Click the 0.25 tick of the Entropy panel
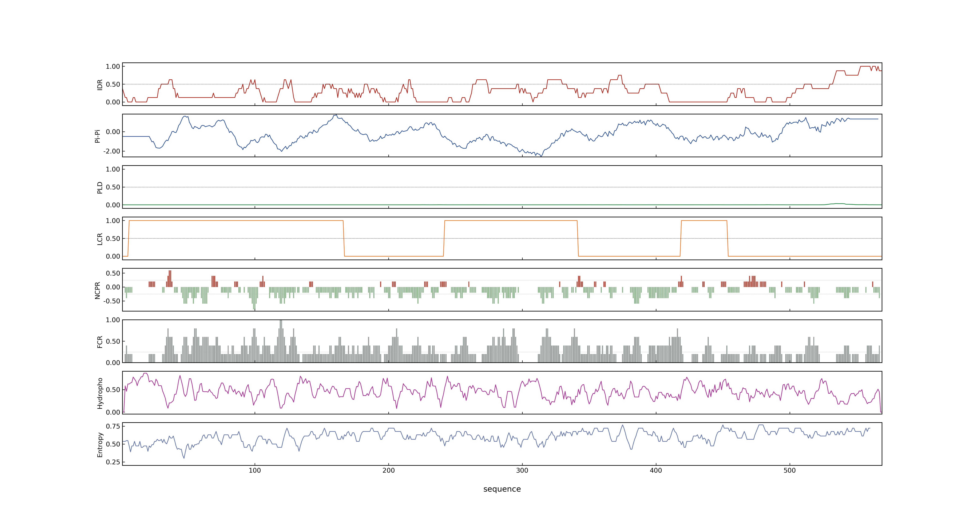 pyautogui.click(x=113, y=462)
